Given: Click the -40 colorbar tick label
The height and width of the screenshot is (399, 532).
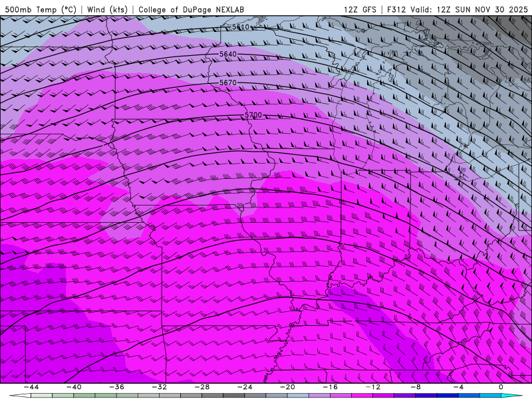Looking at the screenshot, I should pos(74,387).
